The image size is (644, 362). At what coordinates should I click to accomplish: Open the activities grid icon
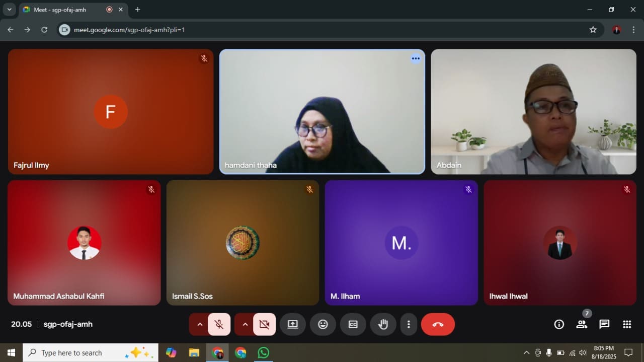[627, 324]
